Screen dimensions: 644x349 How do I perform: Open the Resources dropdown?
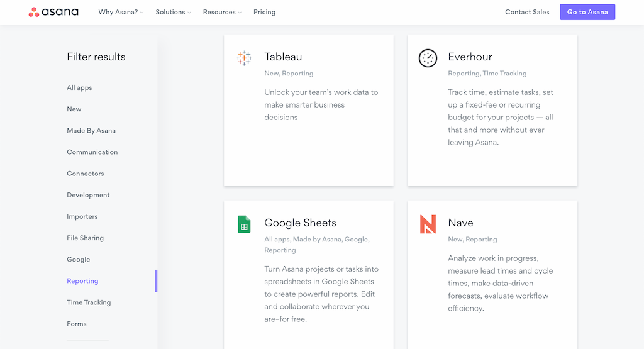pyautogui.click(x=222, y=12)
